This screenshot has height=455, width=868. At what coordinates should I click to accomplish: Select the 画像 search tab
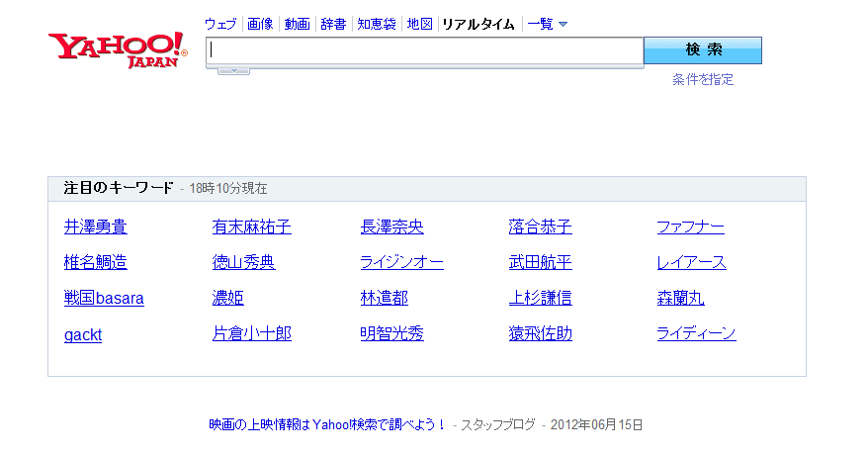[260, 24]
